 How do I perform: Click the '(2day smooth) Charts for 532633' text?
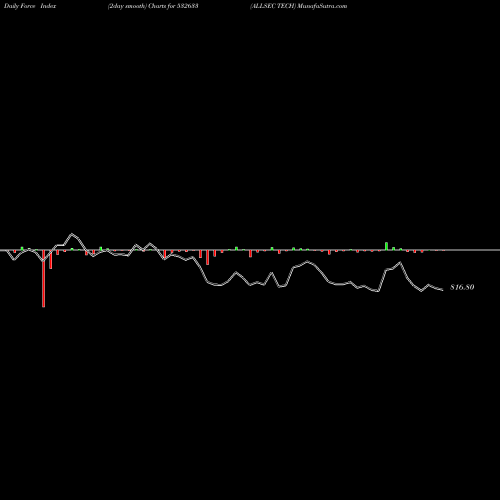(x=153, y=6)
